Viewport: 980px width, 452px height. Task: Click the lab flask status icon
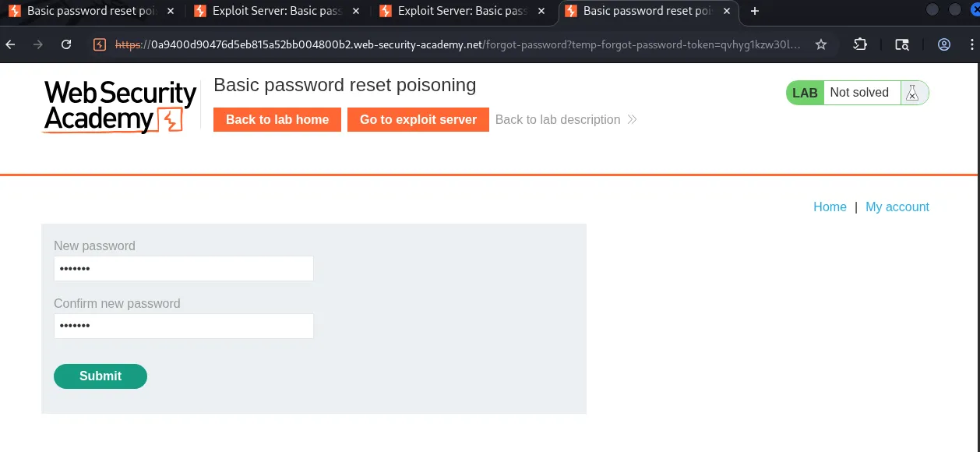[912, 93]
